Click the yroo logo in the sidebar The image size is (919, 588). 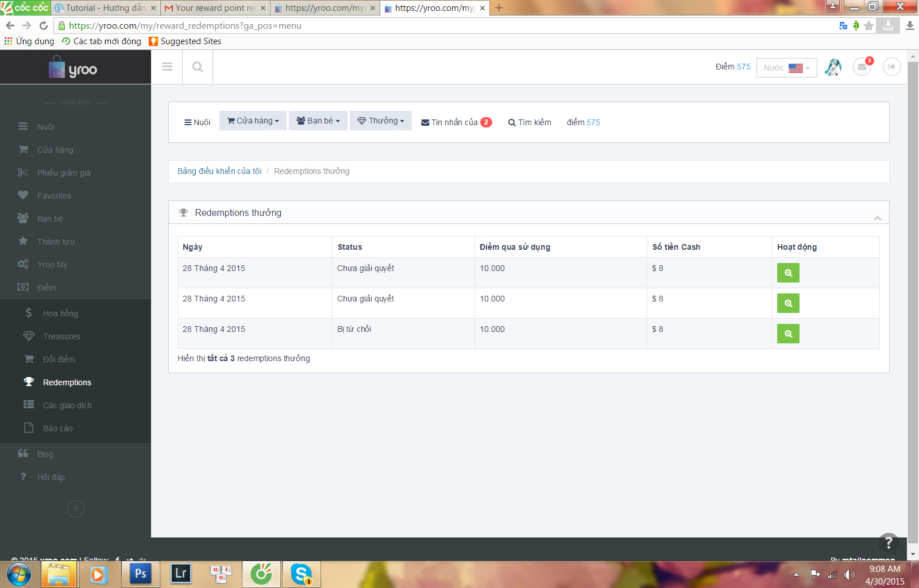74,68
